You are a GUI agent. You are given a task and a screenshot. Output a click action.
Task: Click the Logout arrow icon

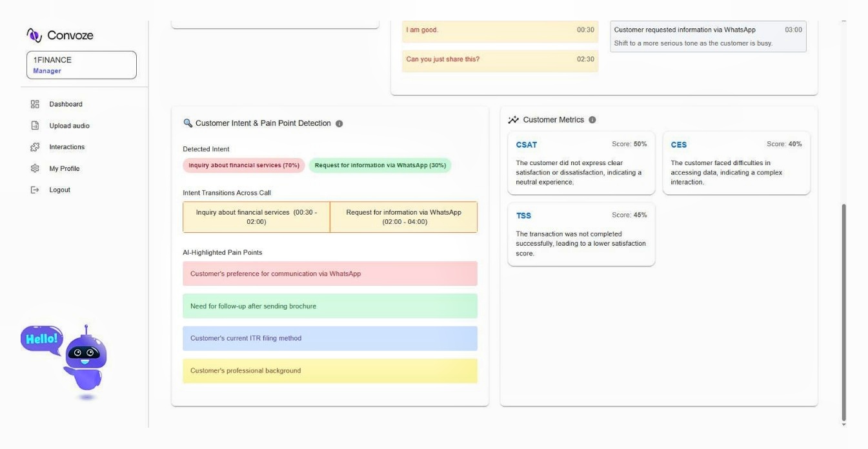coord(35,190)
